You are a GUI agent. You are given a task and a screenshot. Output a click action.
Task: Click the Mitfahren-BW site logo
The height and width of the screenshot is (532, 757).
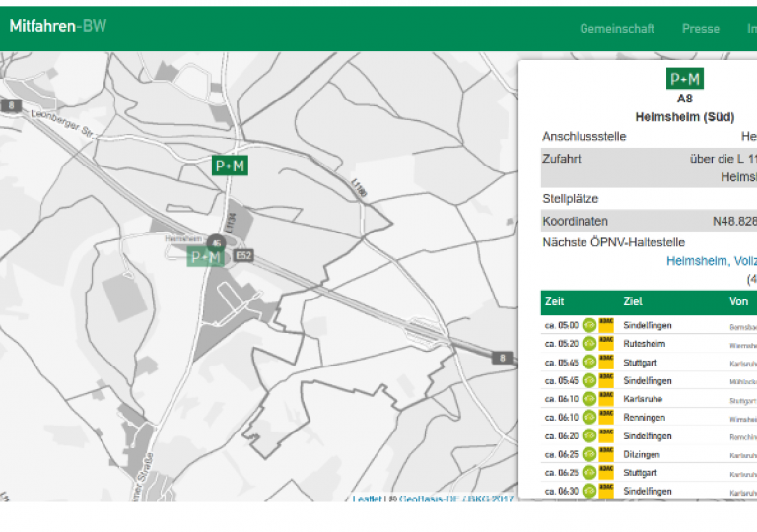57,26
